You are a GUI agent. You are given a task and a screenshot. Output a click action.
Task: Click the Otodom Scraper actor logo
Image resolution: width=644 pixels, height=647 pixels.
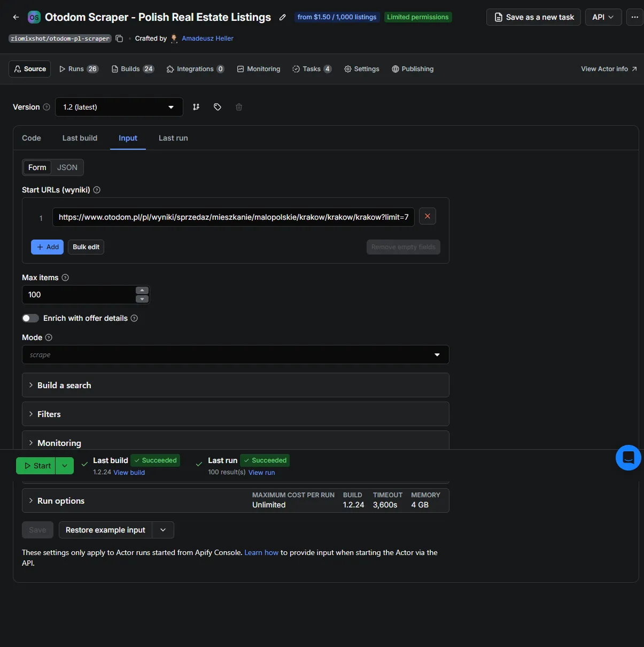click(x=34, y=17)
